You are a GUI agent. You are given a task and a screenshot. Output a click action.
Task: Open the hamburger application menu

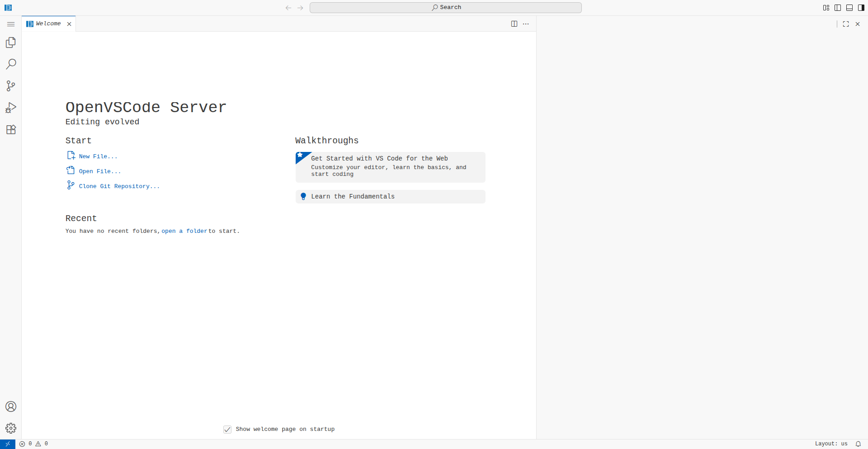(x=11, y=24)
